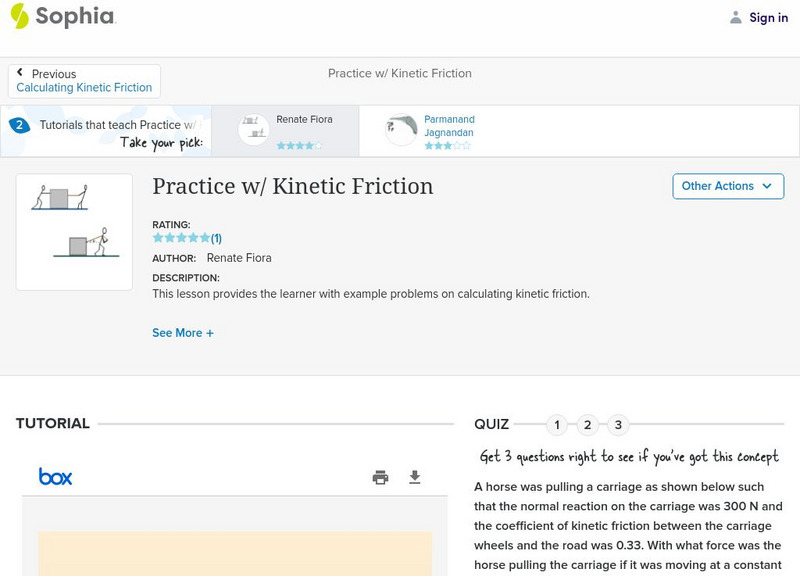Select quiz step 3 indicator
The height and width of the screenshot is (576, 800).
[x=618, y=424]
